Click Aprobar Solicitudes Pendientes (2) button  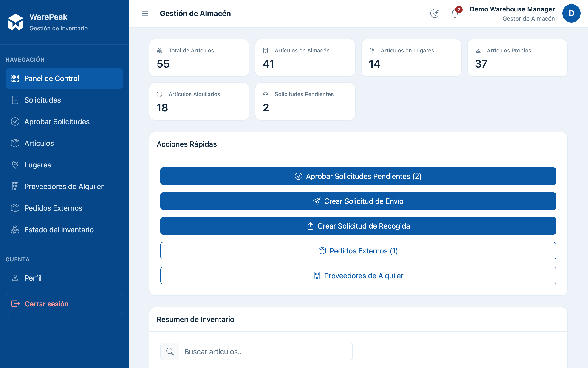click(x=358, y=176)
